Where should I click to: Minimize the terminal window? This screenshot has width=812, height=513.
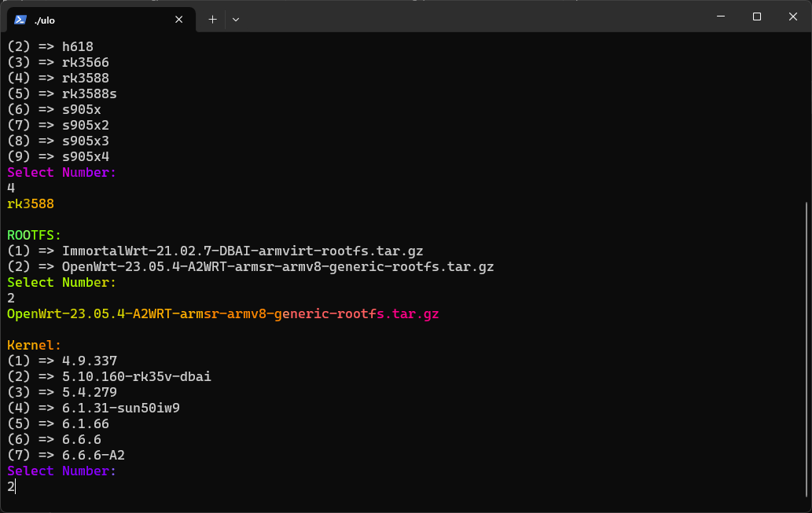tap(720, 16)
